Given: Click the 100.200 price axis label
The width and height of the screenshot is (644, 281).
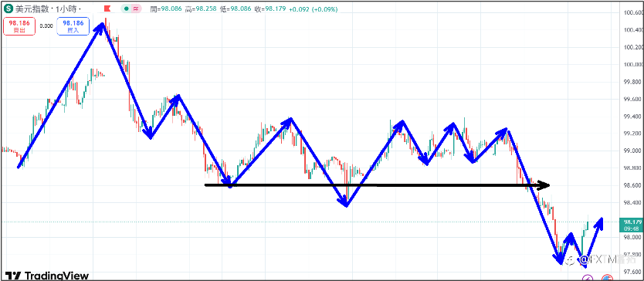Looking at the screenshot, I should 632,47.
